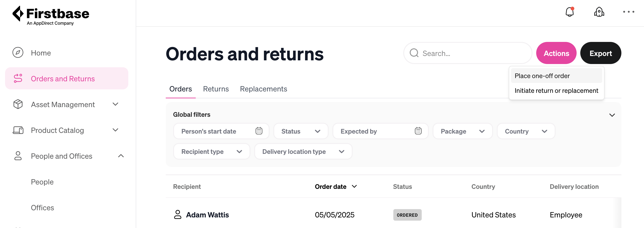644x228 pixels.
Task: Open the notifications bell
Action: (x=569, y=12)
